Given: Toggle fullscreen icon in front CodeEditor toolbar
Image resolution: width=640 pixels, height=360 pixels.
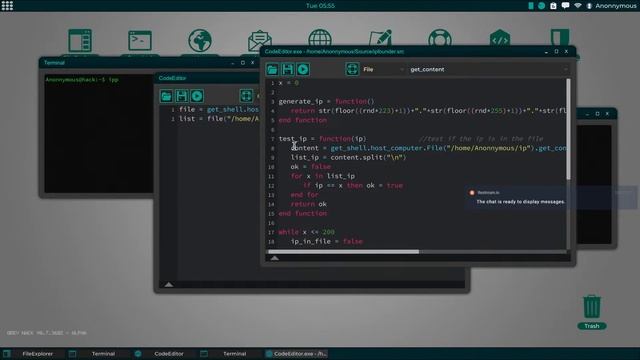Looking at the screenshot, I should click(352, 69).
